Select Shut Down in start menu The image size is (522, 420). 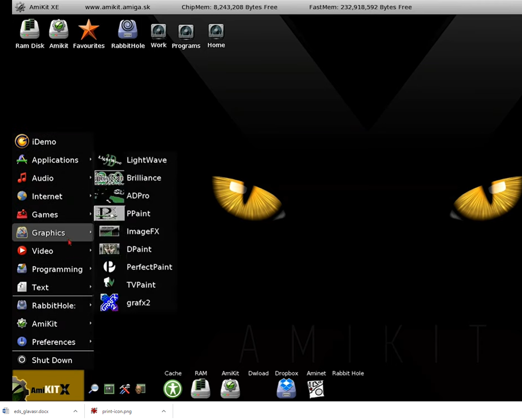tap(54, 360)
